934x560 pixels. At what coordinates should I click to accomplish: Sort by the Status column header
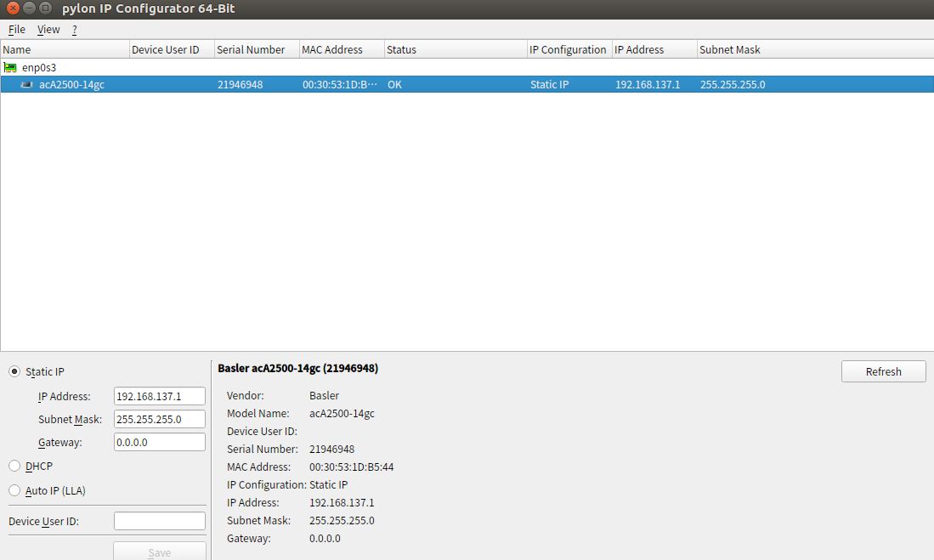(x=456, y=49)
